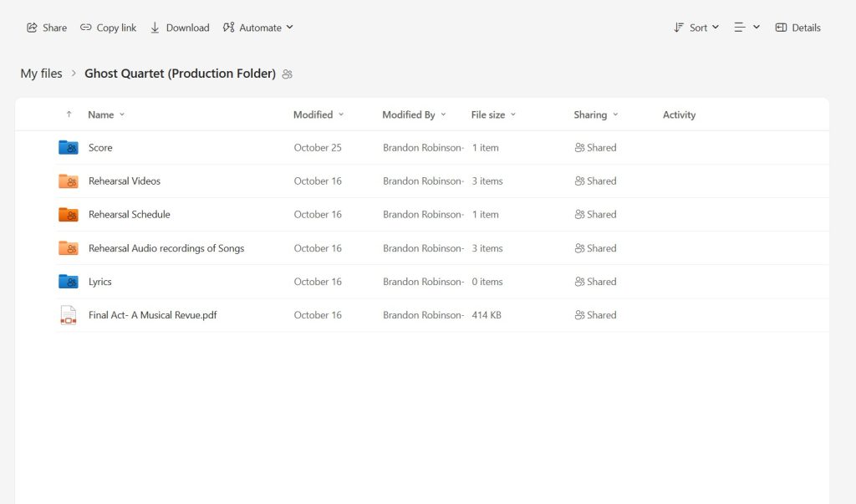This screenshot has width=856, height=504.
Task: Open Rehearsal Audio recordings of Songs folder
Action: click(166, 248)
